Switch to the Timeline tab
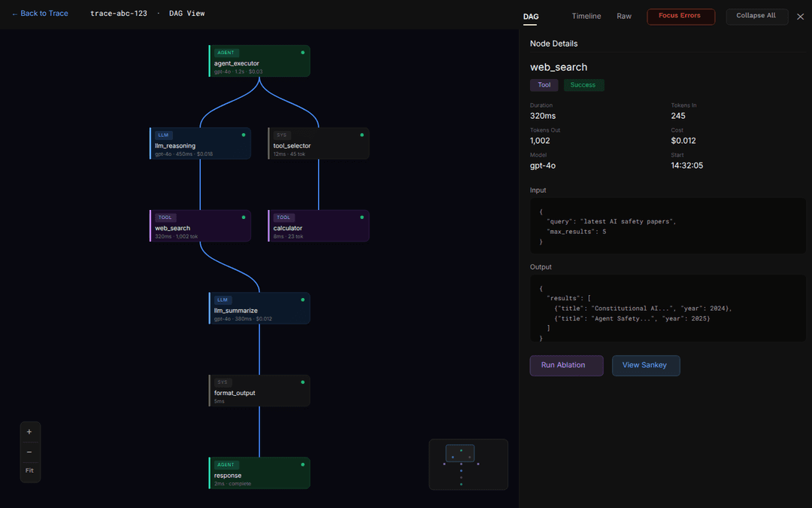The width and height of the screenshot is (812, 508). pos(586,15)
